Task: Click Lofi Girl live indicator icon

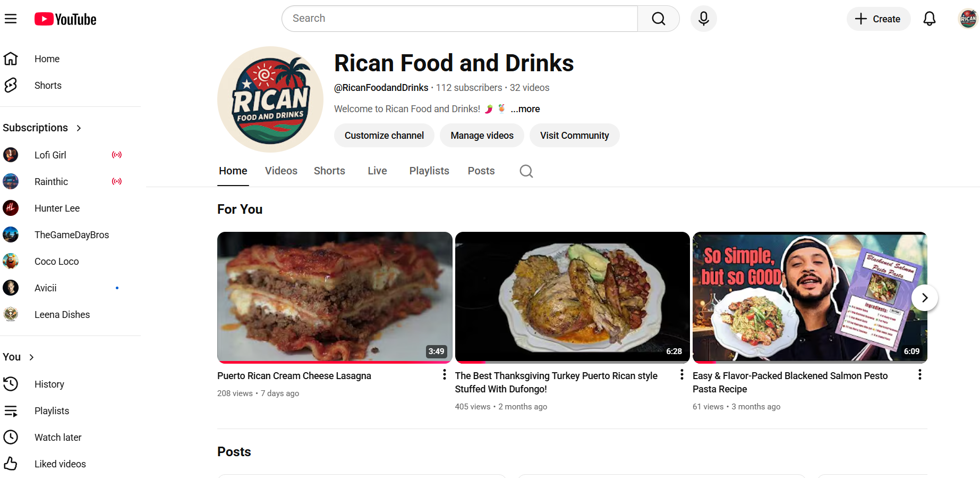Action: [117, 155]
